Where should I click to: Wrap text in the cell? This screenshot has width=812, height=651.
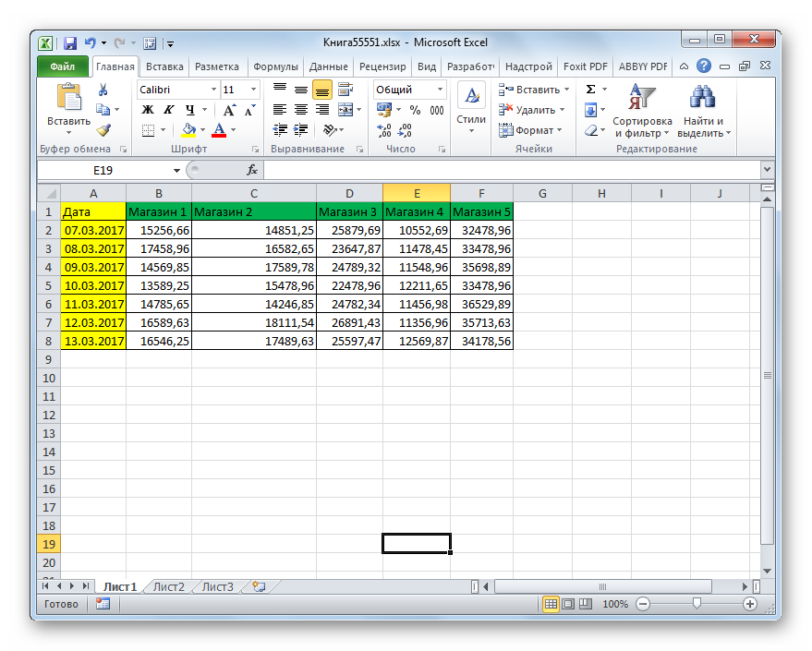tap(345, 90)
